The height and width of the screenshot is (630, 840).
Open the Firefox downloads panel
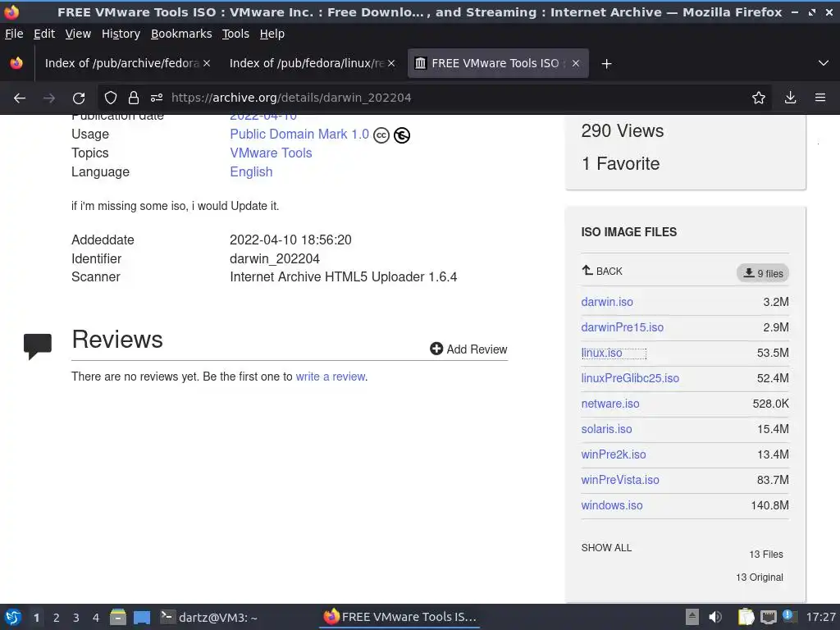(x=790, y=98)
